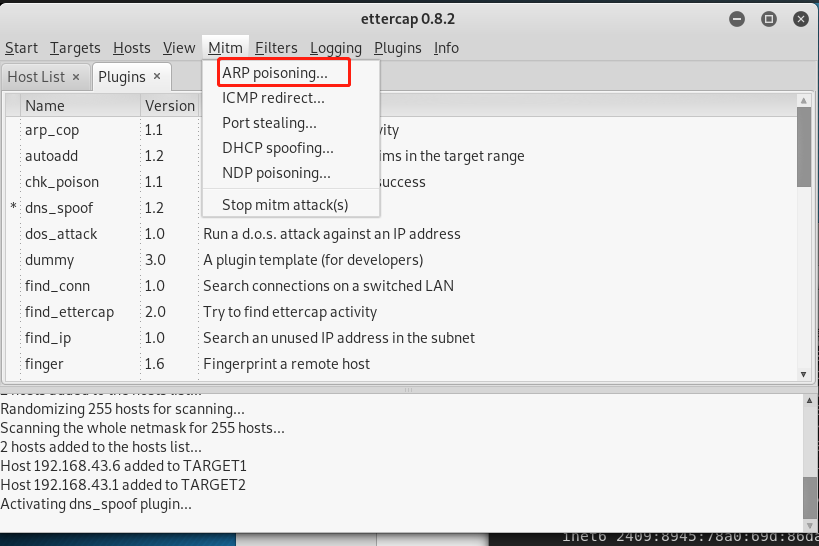The height and width of the screenshot is (546, 819).
Task: Close the Plugins tab
Action: point(157,76)
